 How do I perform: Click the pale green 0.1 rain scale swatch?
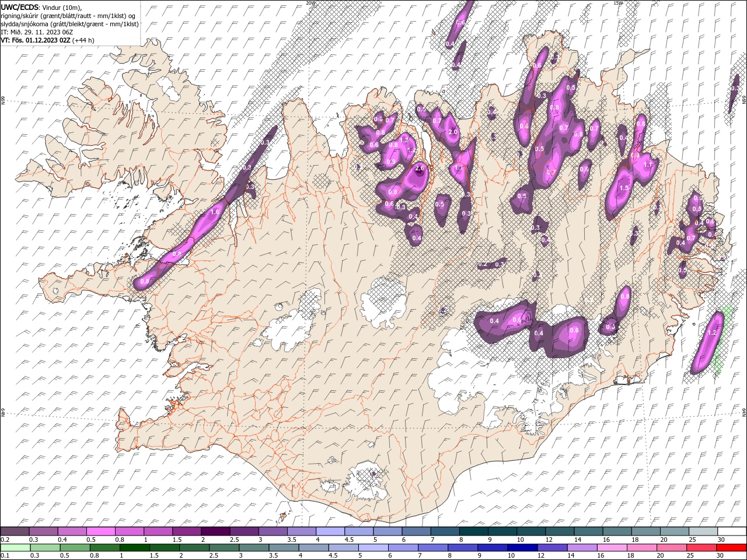(15, 548)
